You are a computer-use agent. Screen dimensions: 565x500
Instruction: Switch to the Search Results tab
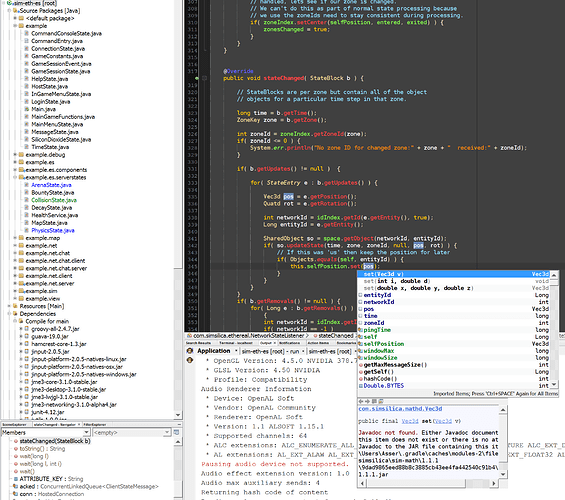(x=199, y=343)
